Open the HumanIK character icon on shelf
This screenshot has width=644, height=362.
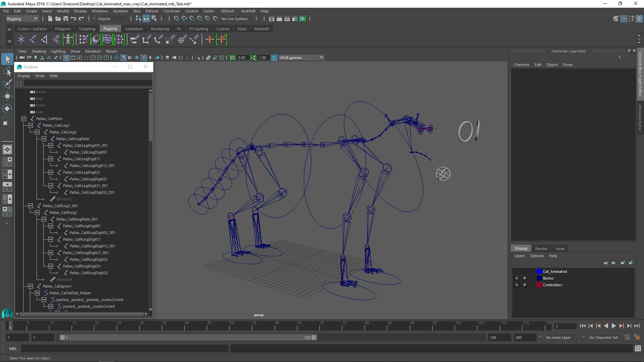[68, 40]
